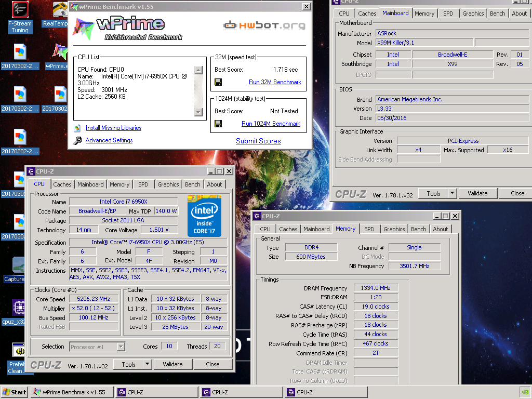This screenshot has width=532, height=399.
Task: Click the NB Frequency 3501.7 MHz value
Action: coord(415,266)
